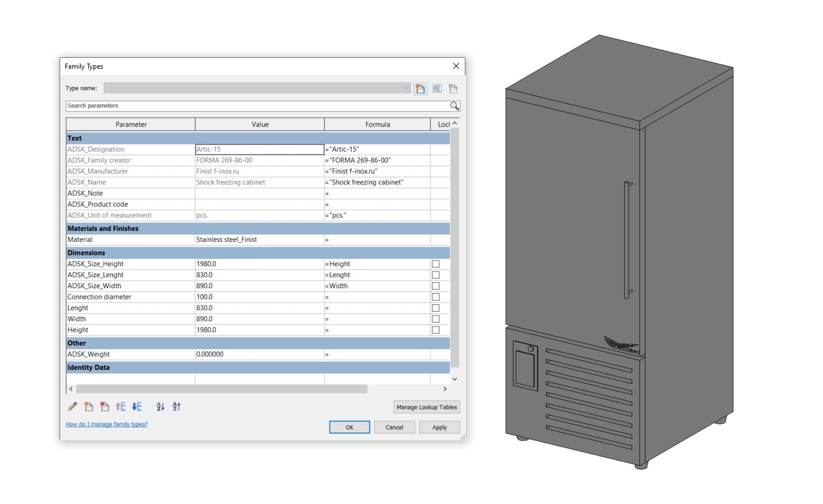Click the OK button

pyautogui.click(x=350, y=427)
